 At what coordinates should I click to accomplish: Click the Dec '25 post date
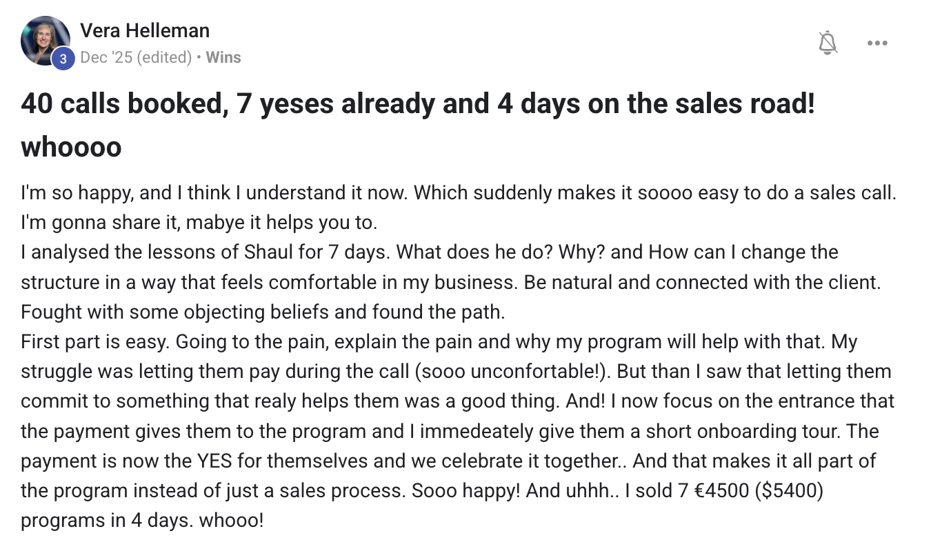106,57
